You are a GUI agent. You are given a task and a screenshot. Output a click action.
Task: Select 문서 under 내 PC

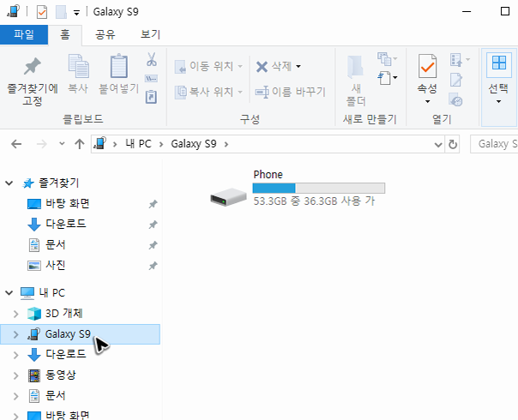[x=56, y=395]
